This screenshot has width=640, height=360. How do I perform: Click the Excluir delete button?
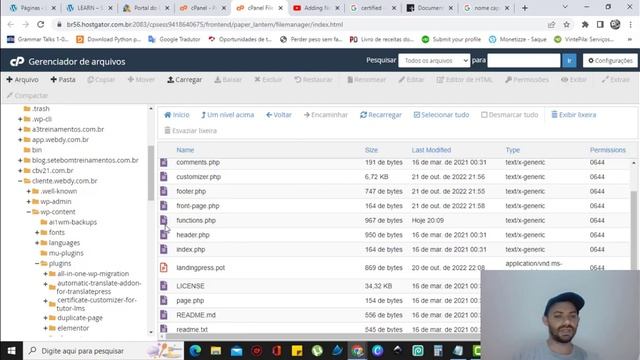268,80
